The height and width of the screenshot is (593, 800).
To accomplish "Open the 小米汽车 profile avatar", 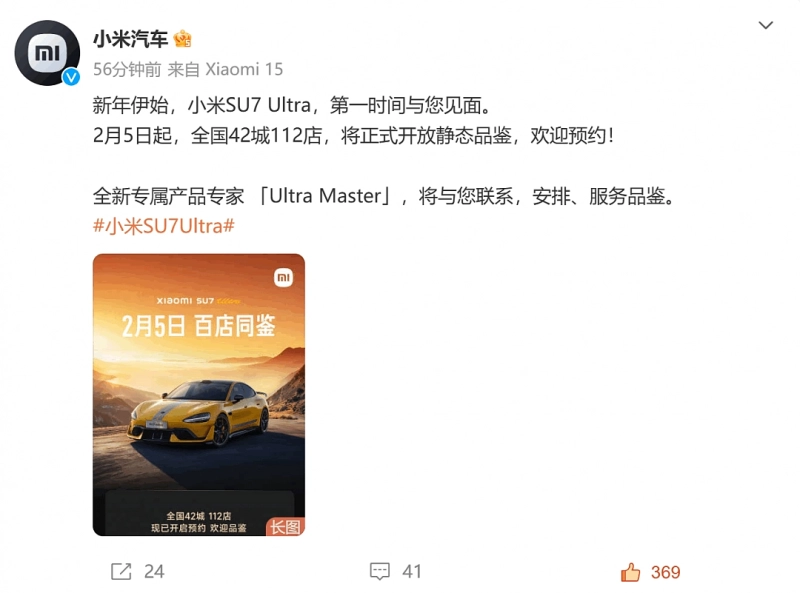I will (x=47, y=53).
